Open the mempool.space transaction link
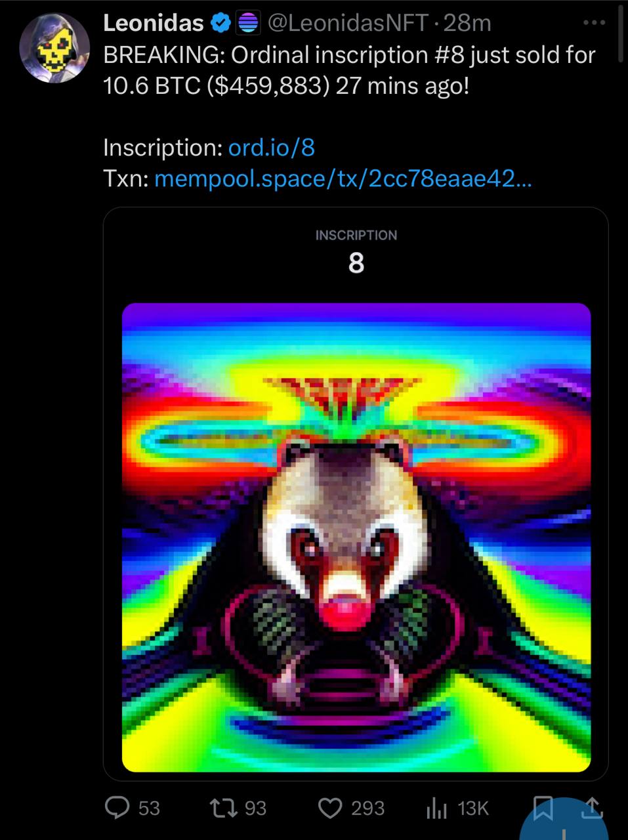This screenshot has width=628, height=840. pyautogui.click(x=343, y=178)
